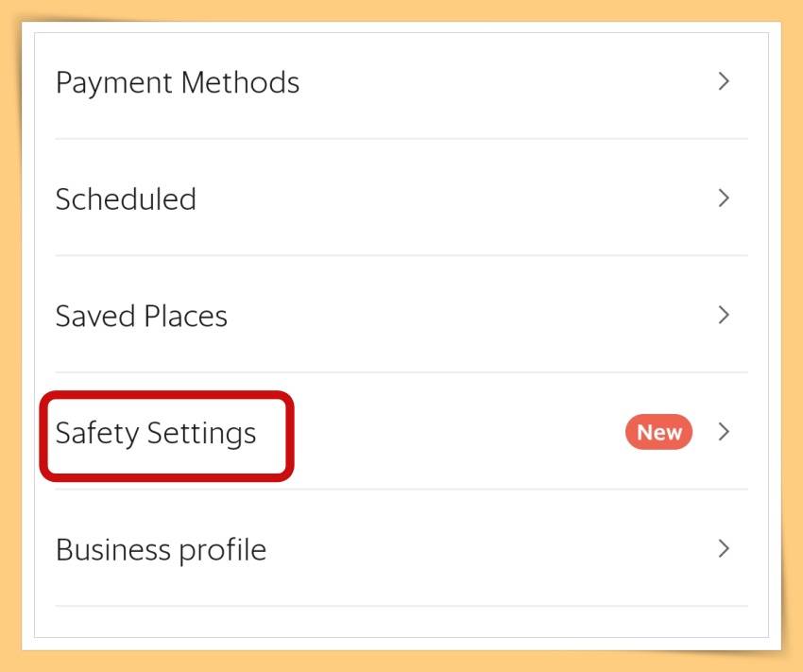
Task: Click the word "Methods" in Payment Methods
Action: tap(240, 82)
